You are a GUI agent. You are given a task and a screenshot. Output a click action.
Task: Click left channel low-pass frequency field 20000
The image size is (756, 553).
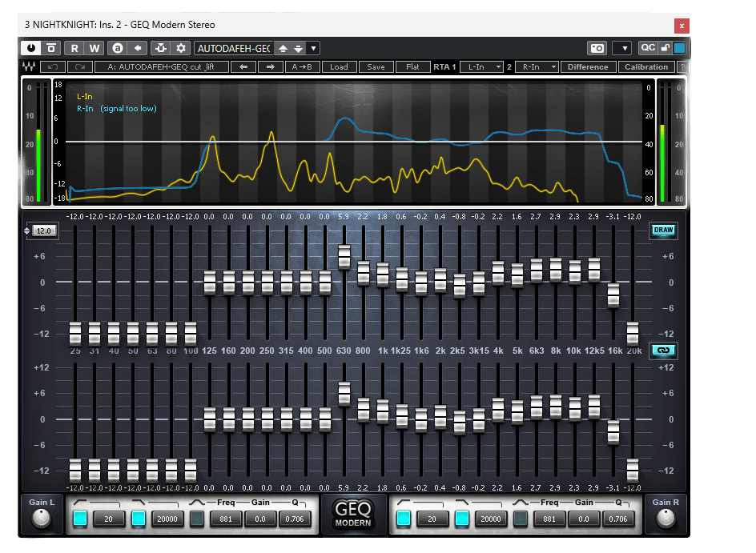167,519
